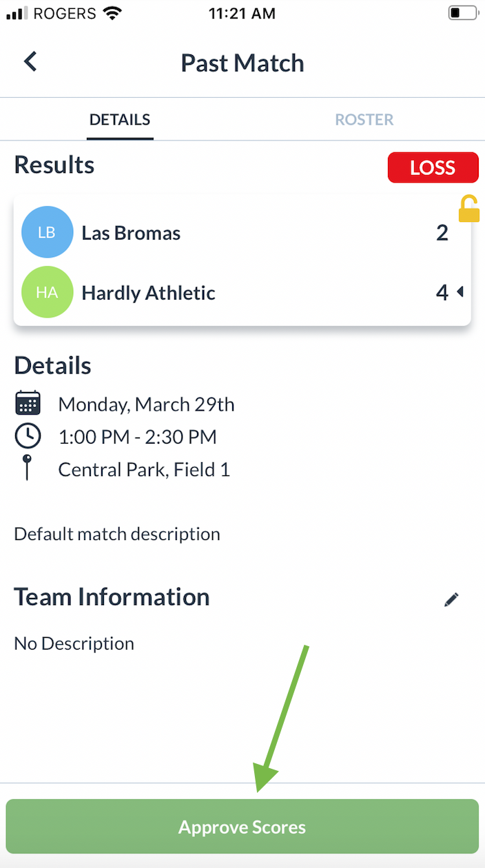Click the LB team avatar
Screen dimensions: 485x868
pyautogui.click(x=47, y=233)
